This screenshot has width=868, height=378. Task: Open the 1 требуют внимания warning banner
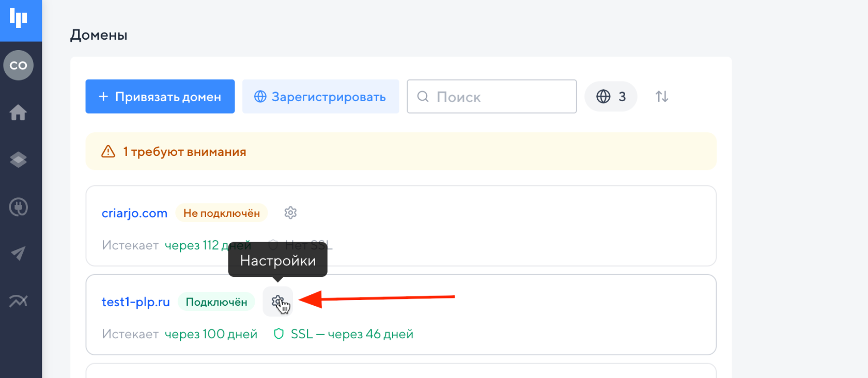pos(401,151)
